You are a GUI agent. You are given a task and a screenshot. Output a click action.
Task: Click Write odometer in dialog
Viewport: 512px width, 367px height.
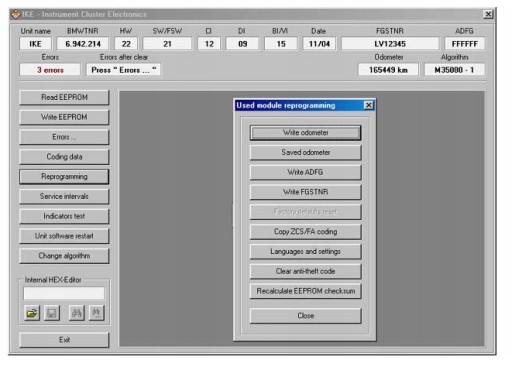(306, 133)
